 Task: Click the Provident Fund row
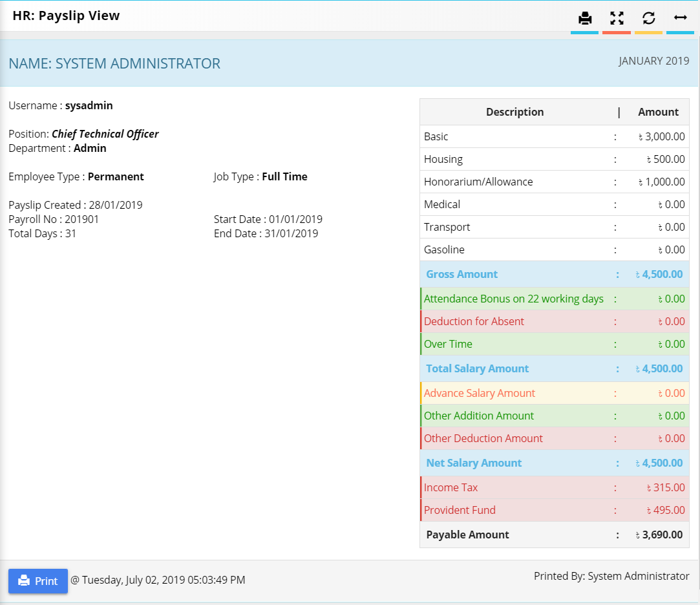click(555, 511)
